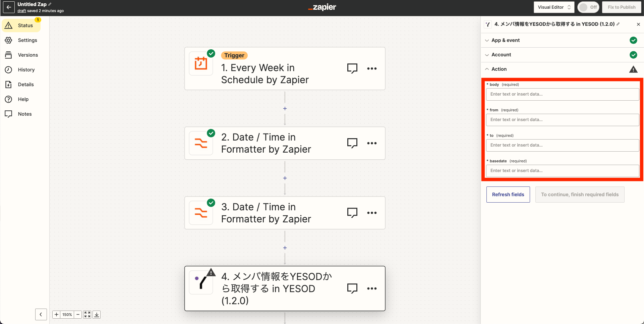The width and height of the screenshot is (644, 324).
Task: Select the step 1 Every Week card title
Action: coord(265,74)
